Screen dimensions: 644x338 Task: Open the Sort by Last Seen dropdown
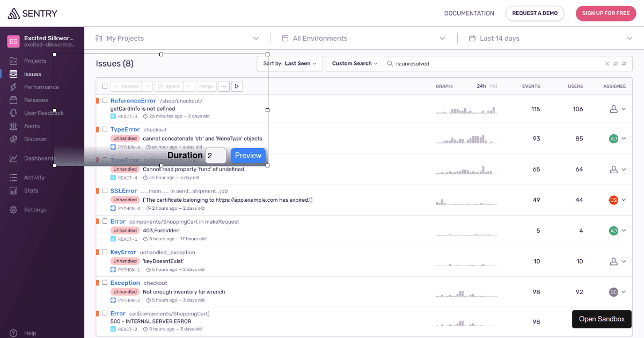point(289,63)
